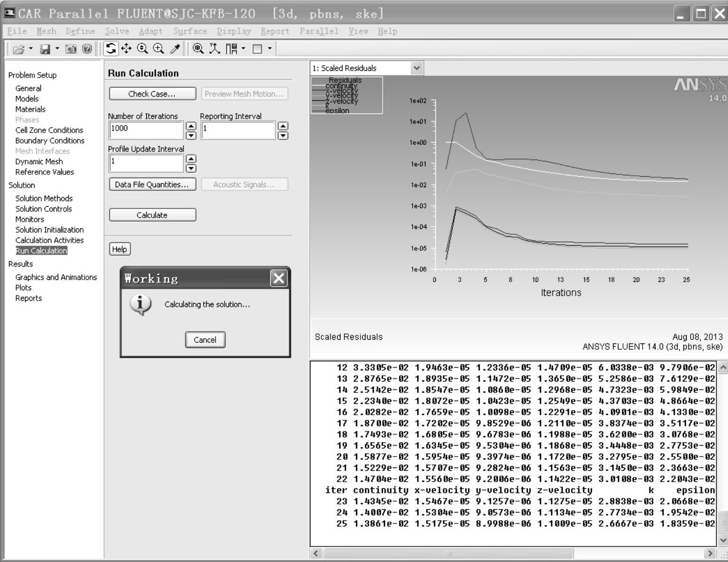Click the fit to window icon
This screenshot has height=562, width=728.
(x=199, y=48)
